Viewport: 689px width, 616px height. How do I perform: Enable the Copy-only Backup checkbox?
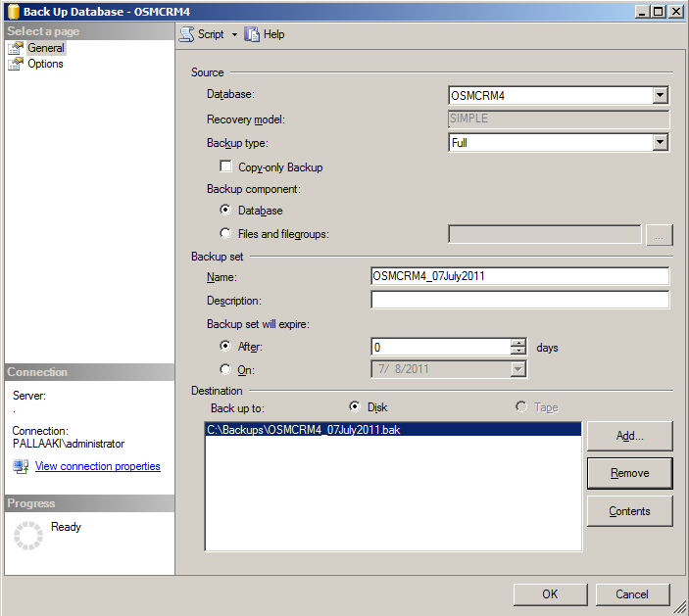[x=226, y=167]
